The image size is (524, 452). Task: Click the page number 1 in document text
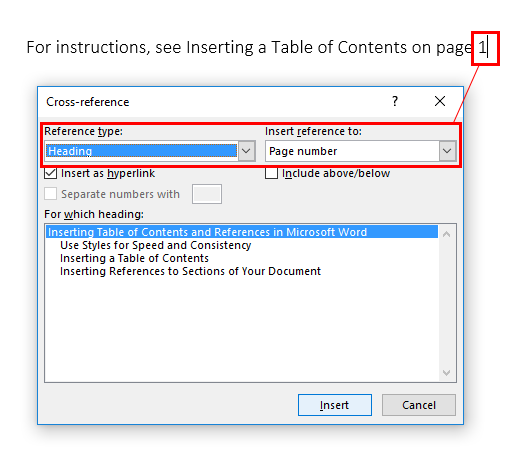(482, 47)
